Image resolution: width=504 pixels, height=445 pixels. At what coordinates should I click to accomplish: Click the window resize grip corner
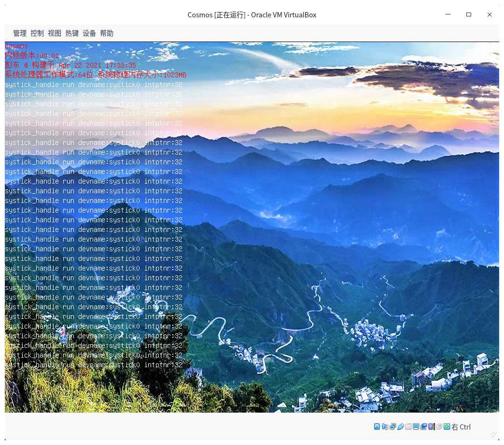click(x=493, y=434)
